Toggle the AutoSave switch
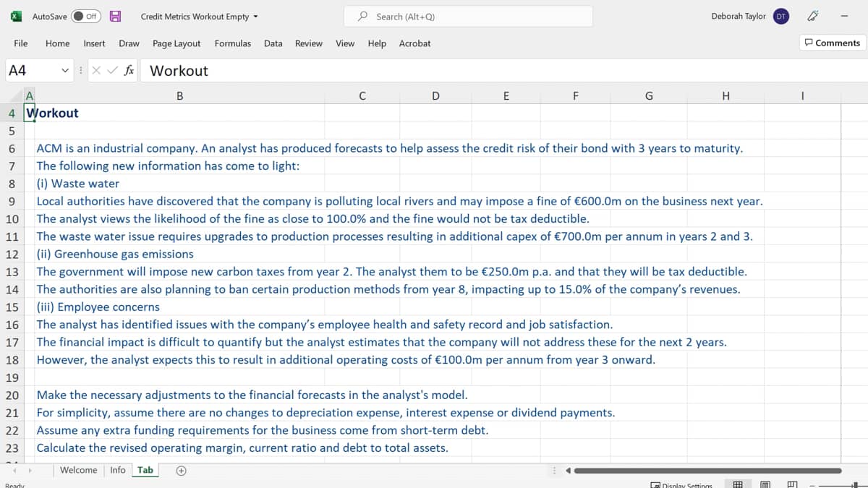Image resolution: width=868 pixels, height=488 pixels. tap(86, 16)
